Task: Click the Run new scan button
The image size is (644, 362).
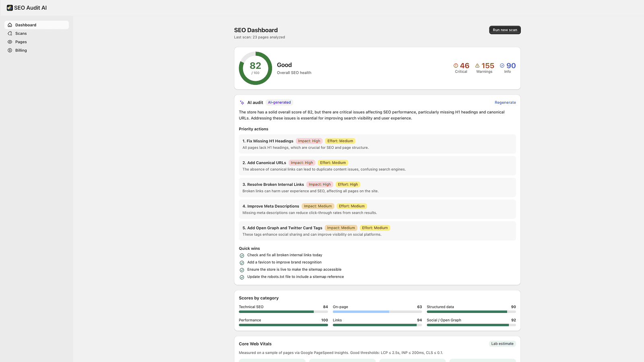Action: (x=505, y=30)
